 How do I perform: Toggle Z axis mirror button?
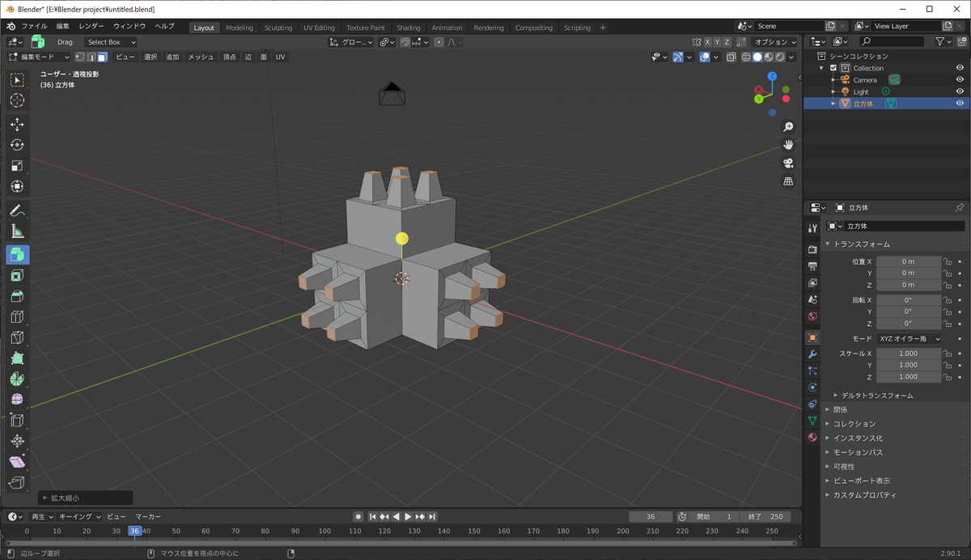pyautogui.click(x=727, y=42)
